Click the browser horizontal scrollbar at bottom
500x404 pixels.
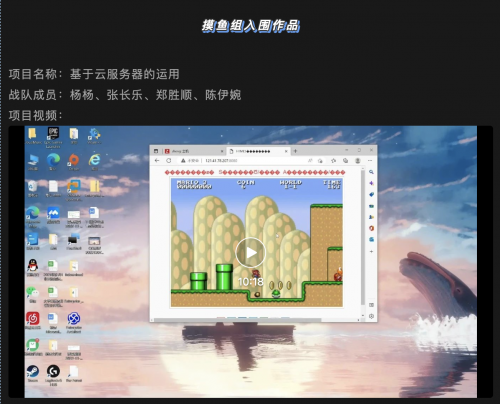click(237, 320)
